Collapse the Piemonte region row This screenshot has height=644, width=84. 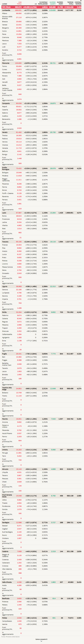6,63
